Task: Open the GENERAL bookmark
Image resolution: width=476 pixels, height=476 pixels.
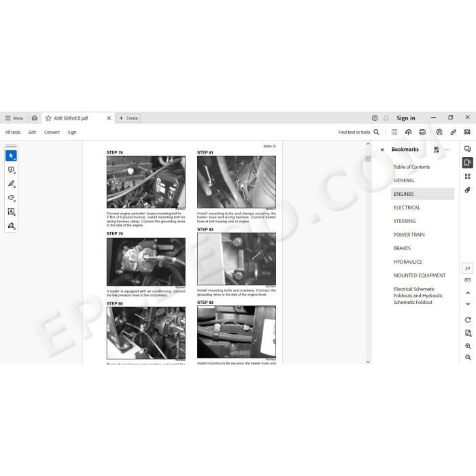Action: (404, 180)
